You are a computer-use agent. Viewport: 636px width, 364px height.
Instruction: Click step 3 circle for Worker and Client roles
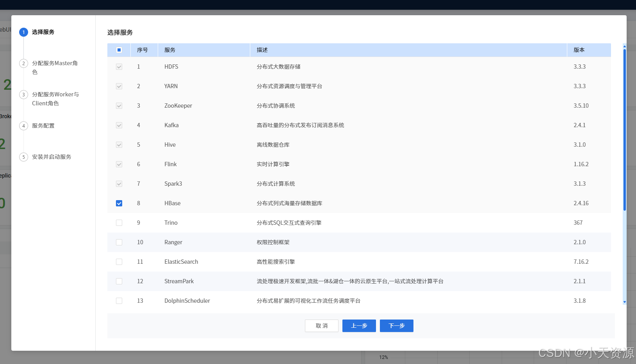(23, 94)
